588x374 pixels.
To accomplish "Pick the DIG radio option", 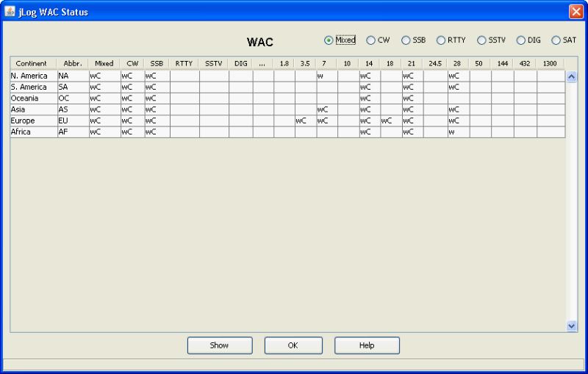I will (522, 40).
